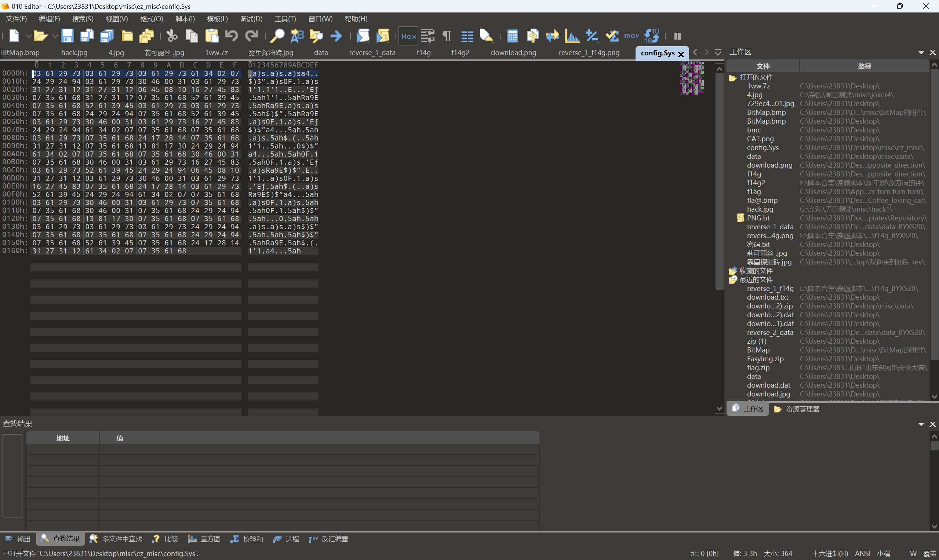The height and width of the screenshot is (560, 939).
Task: Click the base converter 10/16 icon
Action: click(652, 36)
